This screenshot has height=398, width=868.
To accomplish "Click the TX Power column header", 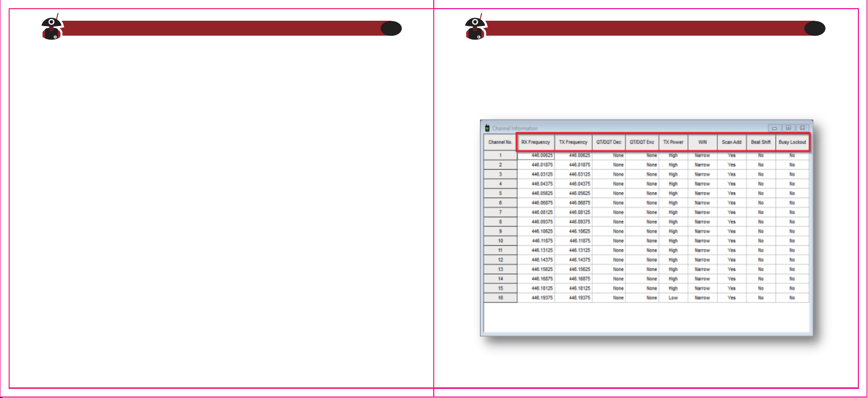I will [x=673, y=142].
